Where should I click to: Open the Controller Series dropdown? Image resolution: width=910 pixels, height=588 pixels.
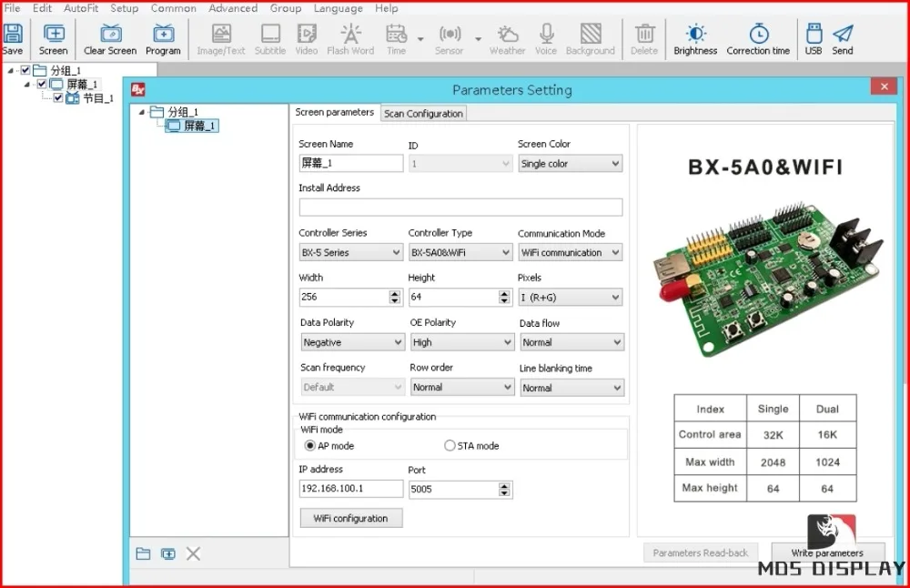(x=350, y=252)
